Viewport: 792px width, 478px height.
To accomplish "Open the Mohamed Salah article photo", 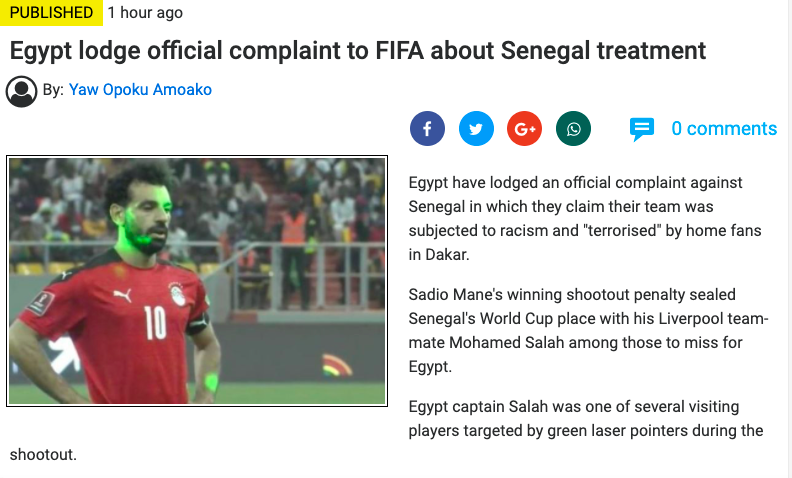I will click(197, 281).
